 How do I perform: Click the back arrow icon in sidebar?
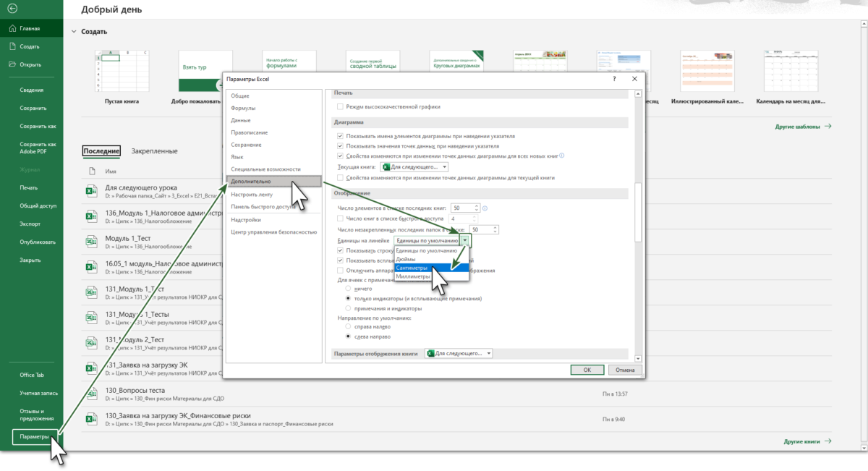pos(12,9)
